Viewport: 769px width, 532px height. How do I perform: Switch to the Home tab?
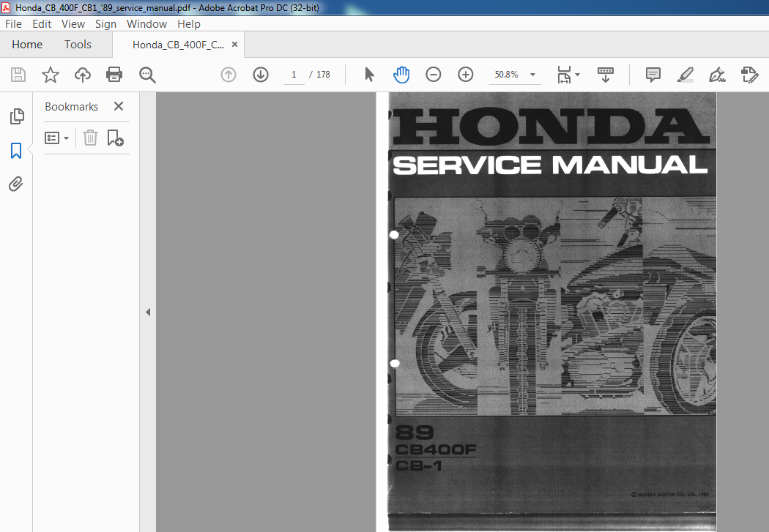[x=27, y=45]
